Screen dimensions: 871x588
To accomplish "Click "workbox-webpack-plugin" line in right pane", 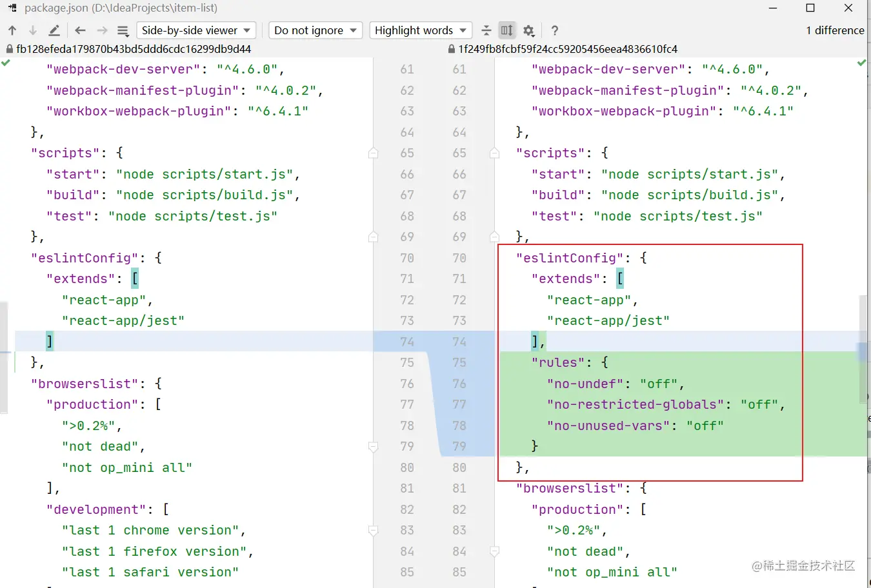I will coord(662,111).
